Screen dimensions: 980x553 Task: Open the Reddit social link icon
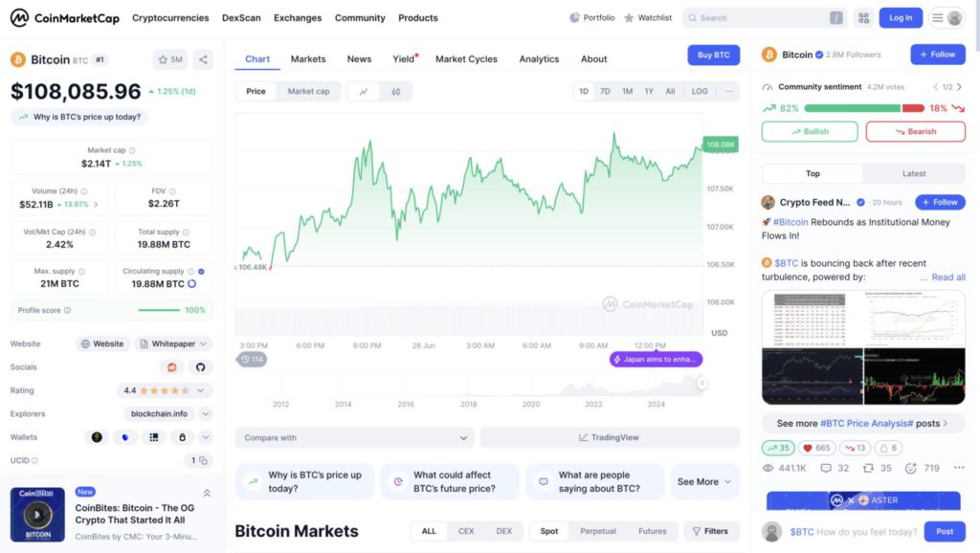coord(172,367)
